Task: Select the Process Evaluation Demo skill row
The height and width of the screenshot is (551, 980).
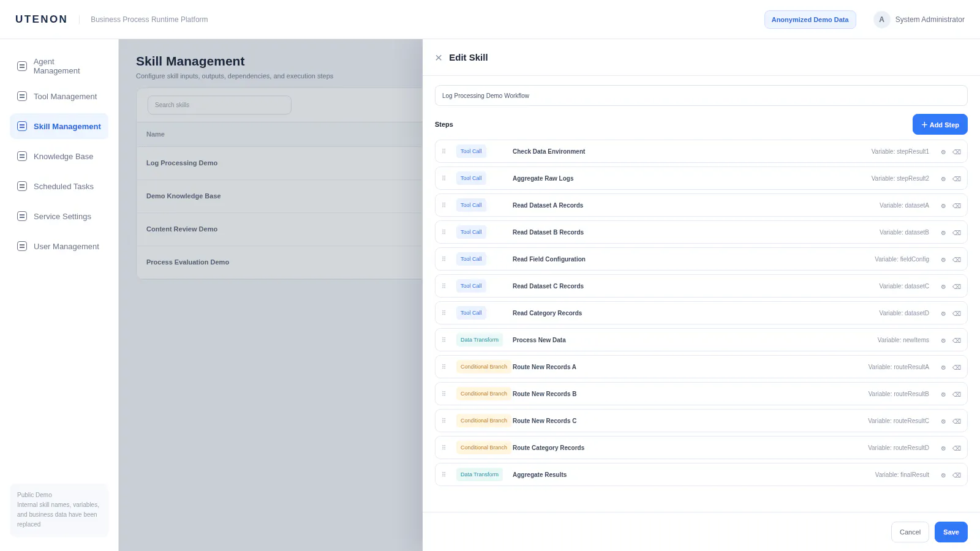Action: pyautogui.click(x=279, y=262)
